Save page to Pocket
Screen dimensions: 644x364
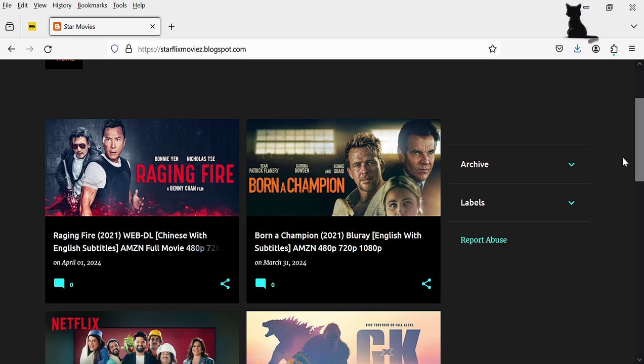point(559,49)
